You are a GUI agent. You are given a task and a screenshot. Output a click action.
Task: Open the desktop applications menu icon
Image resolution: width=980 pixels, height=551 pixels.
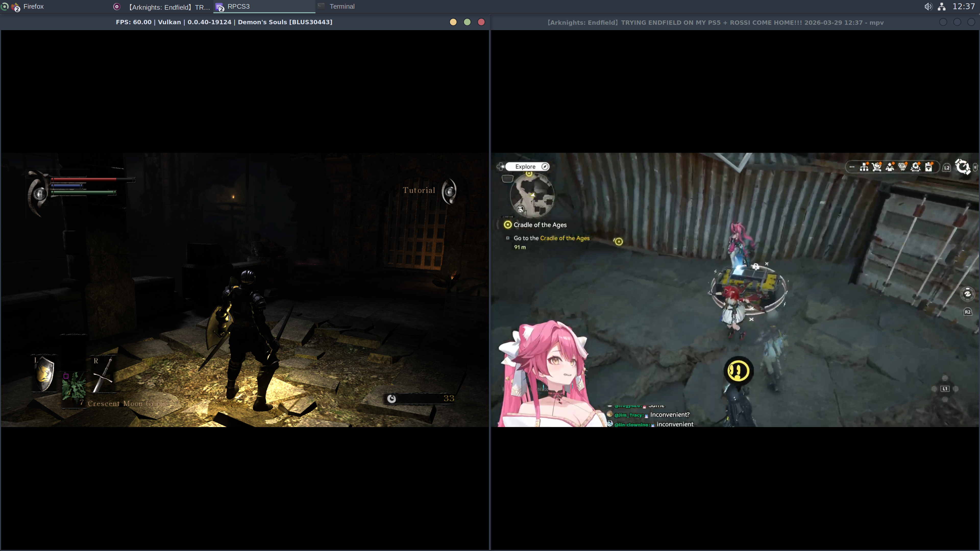(5, 6)
